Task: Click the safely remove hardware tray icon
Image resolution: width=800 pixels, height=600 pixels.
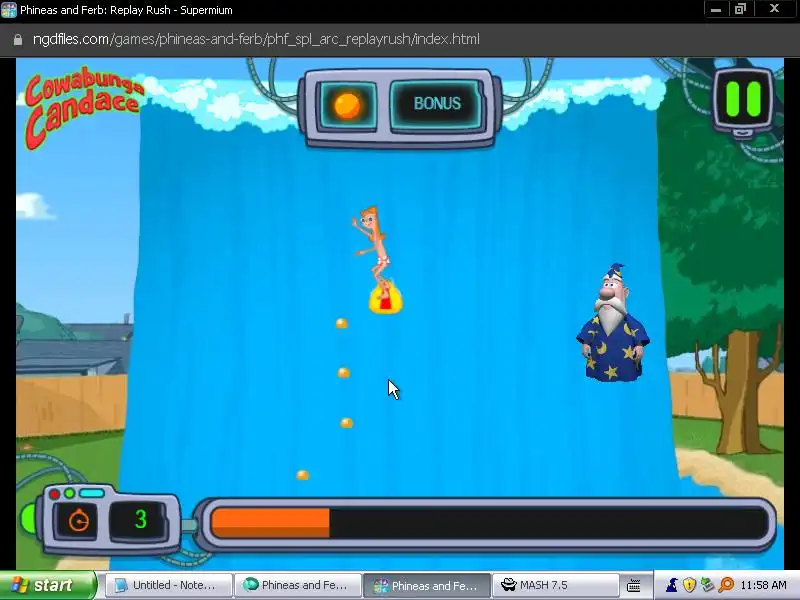Action: point(707,585)
